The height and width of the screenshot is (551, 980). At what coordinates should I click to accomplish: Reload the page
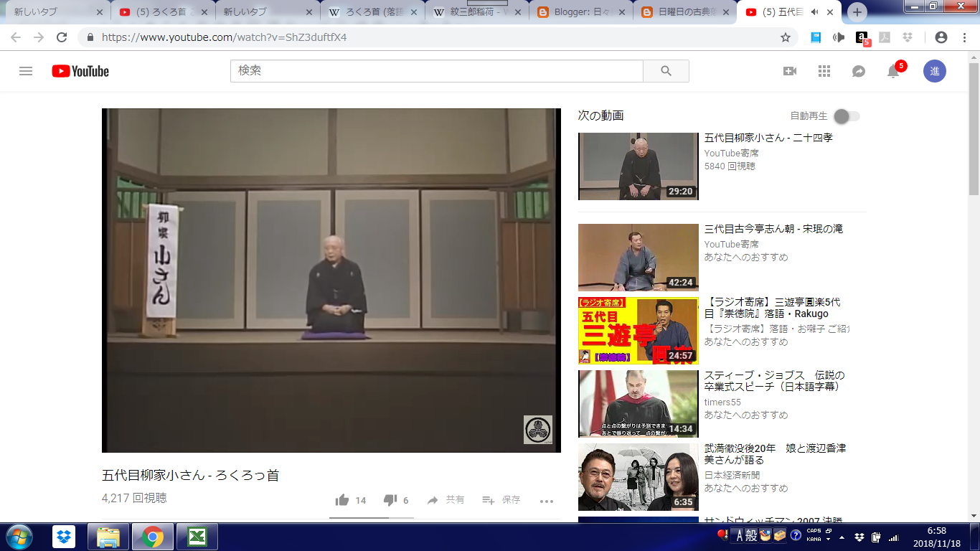[62, 37]
